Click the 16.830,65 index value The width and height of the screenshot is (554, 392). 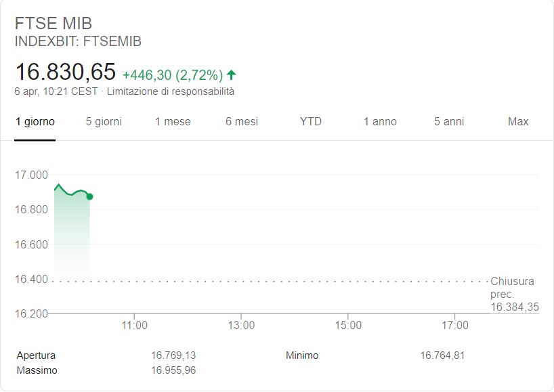[x=66, y=72]
